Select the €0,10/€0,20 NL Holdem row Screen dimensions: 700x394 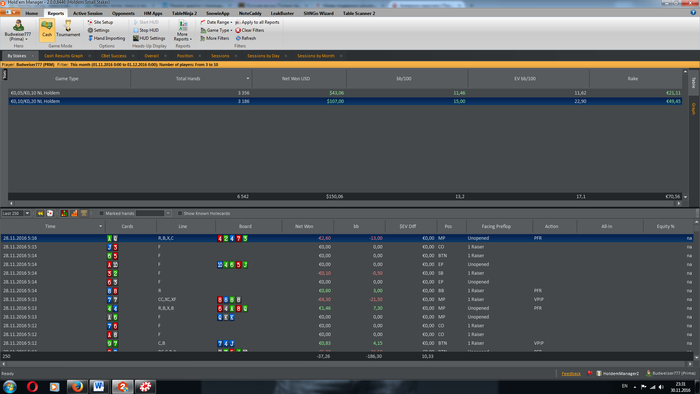345,101
